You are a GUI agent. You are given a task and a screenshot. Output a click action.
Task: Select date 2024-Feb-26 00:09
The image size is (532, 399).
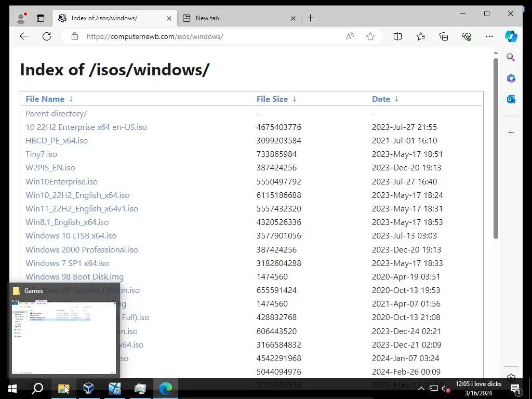click(406, 372)
